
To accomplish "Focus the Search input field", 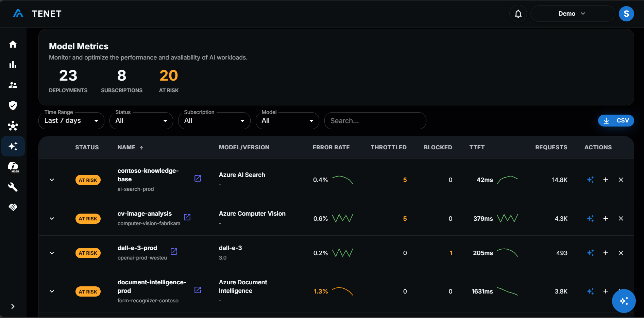I will tap(375, 121).
